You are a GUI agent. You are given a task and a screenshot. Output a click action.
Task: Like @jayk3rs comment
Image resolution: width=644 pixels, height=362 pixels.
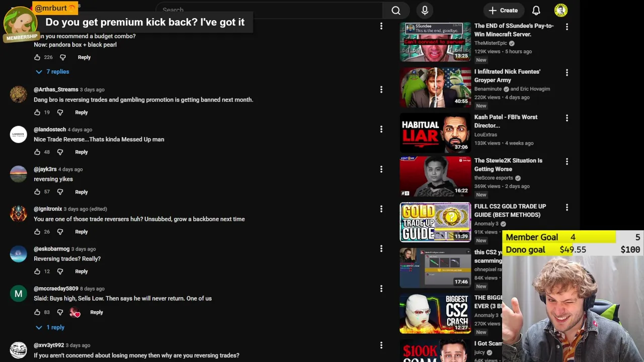[37, 192]
